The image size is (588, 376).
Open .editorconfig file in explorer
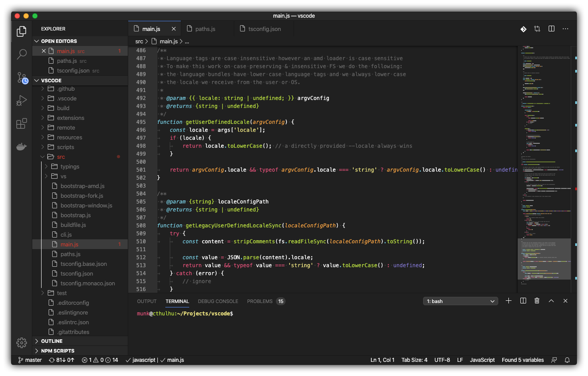click(x=80, y=303)
